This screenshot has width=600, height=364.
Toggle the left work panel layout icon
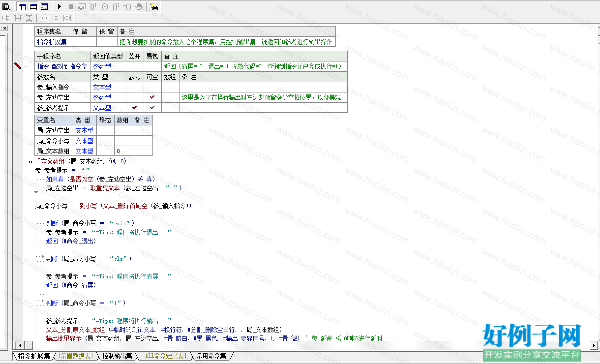[22, 7]
